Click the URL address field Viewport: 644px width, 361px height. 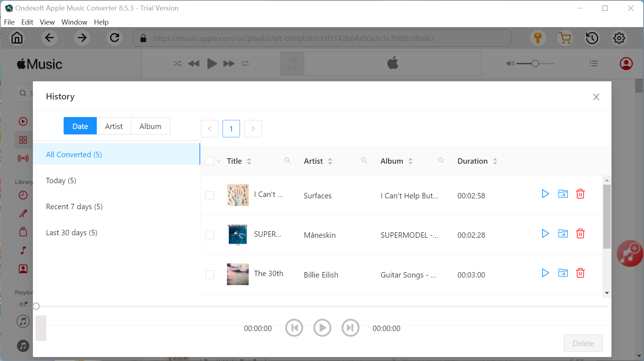(322, 38)
